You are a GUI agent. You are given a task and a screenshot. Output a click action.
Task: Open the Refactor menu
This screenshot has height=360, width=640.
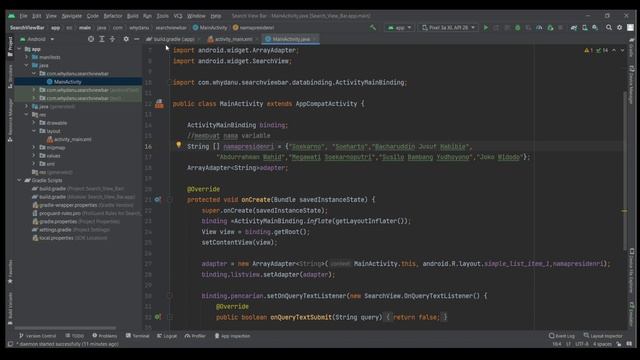[113, 16]
